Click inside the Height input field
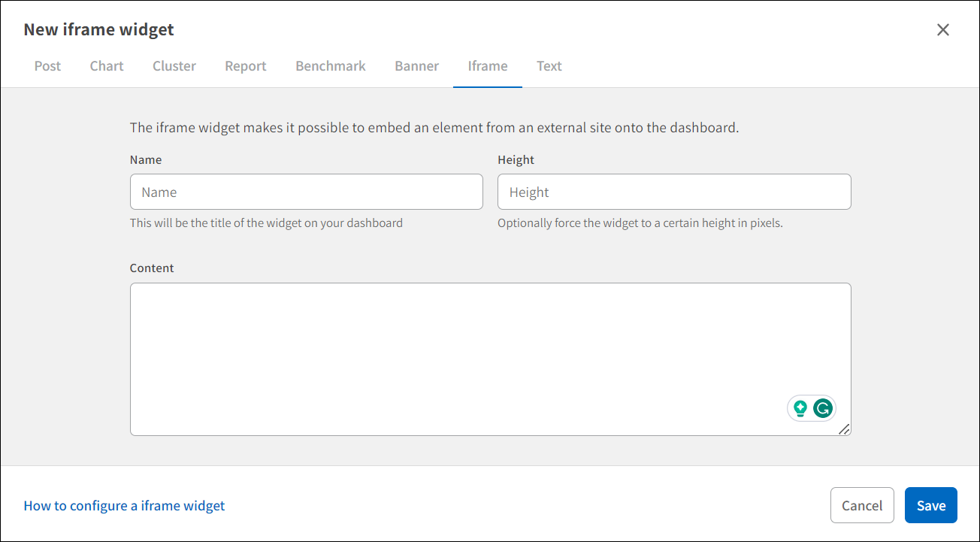 673,192
